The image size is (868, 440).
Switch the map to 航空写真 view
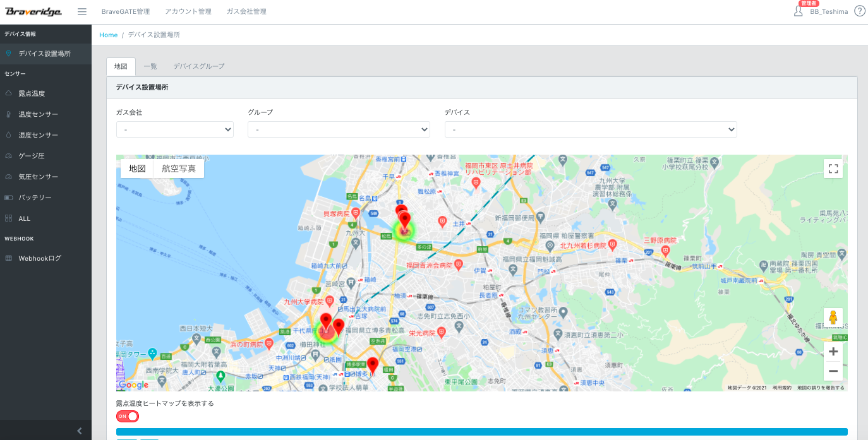[x=179, y=169]
